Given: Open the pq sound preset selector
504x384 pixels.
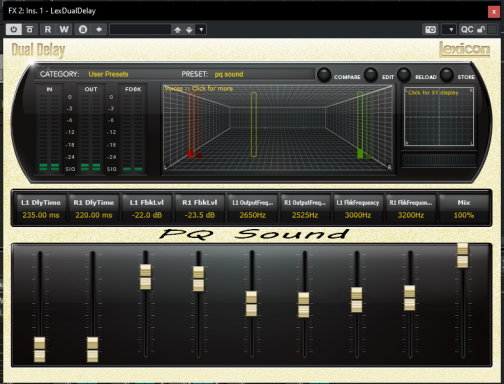Looking at the screenshot, I should pos(229,74).
